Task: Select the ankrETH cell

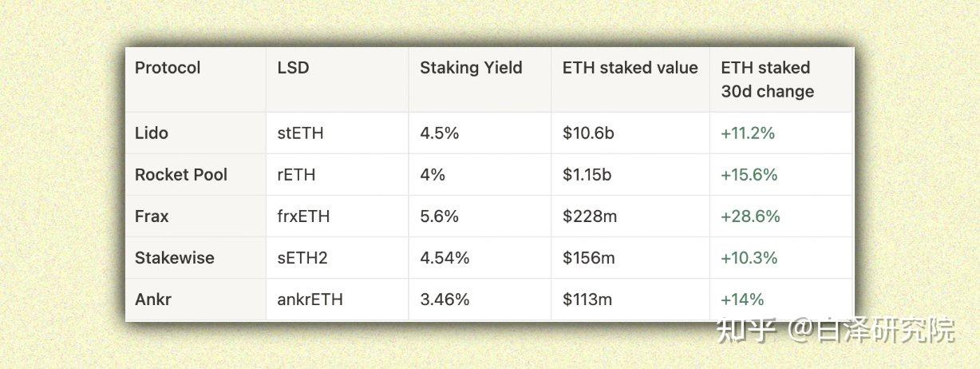Action: (x=310, y=300)
